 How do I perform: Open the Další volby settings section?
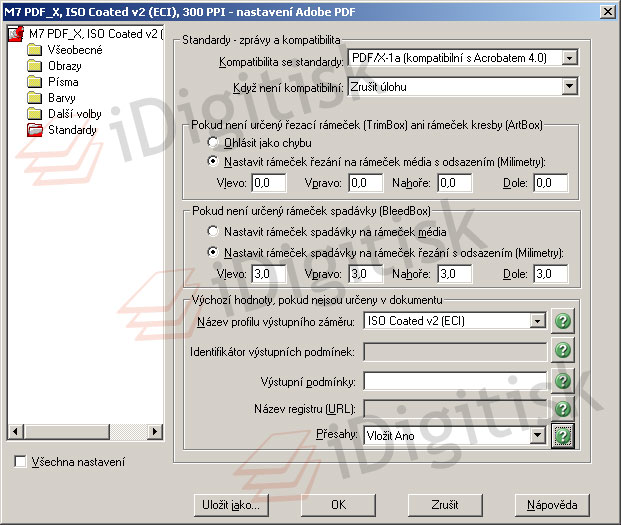[x=74, y=114]
